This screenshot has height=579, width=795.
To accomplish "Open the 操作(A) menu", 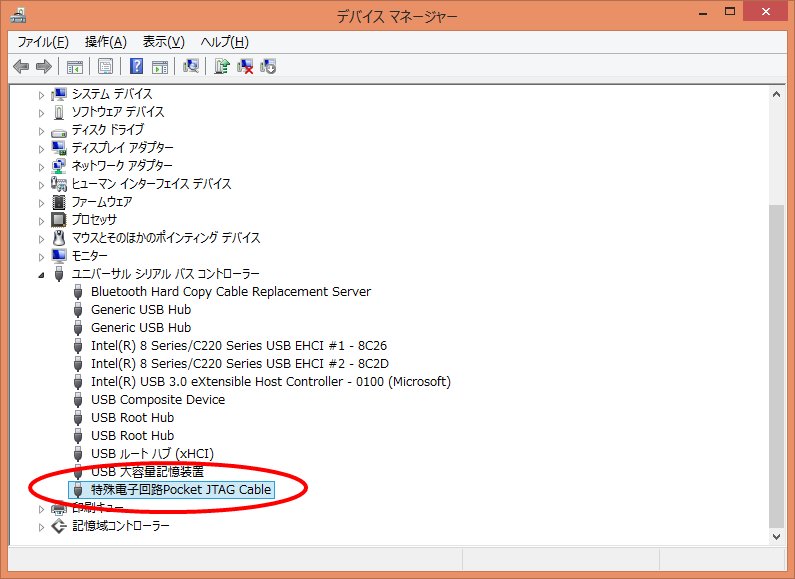I will [x=106, y=41].
